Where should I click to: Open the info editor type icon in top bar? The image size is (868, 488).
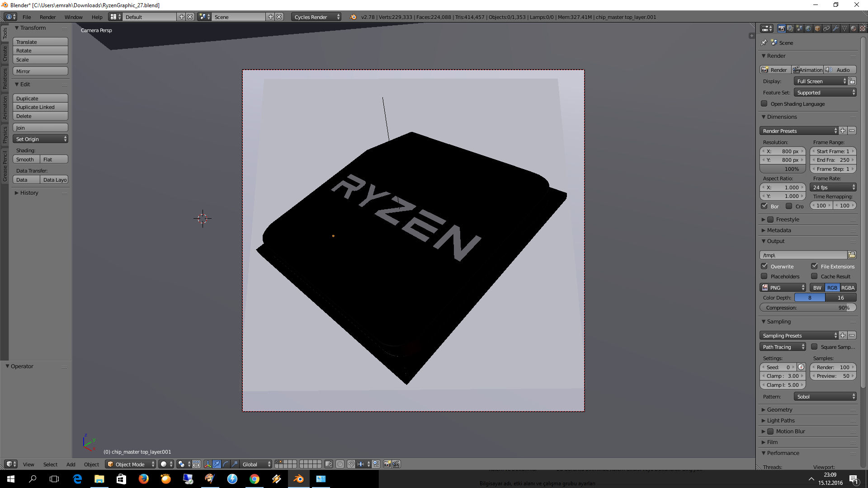(10, 17)
